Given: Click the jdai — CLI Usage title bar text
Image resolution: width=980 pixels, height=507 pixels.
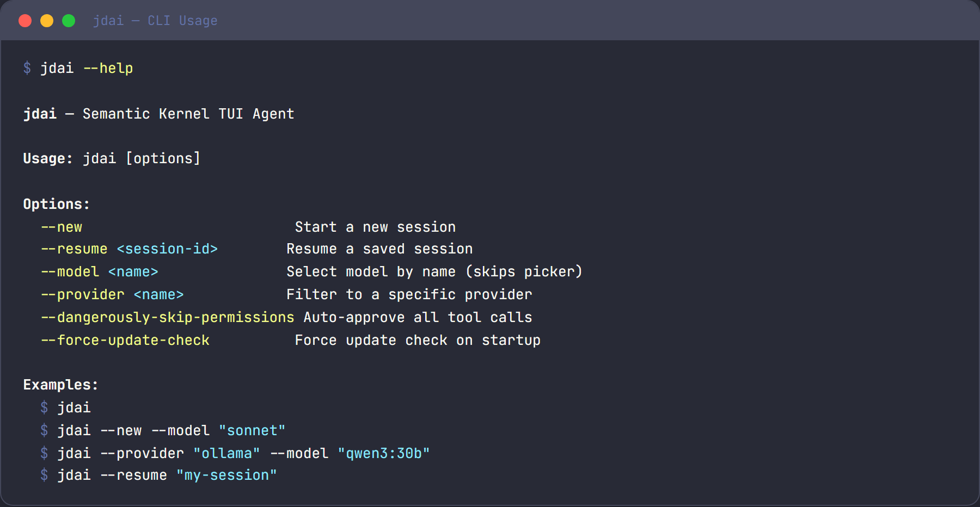Looking at the screenshot, I should click(x=156, y=21).
